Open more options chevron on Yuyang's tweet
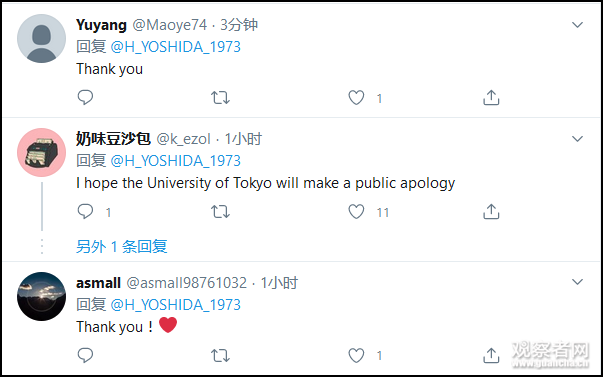Viewport: 603px width, 377px height. (x=577, y=25)
